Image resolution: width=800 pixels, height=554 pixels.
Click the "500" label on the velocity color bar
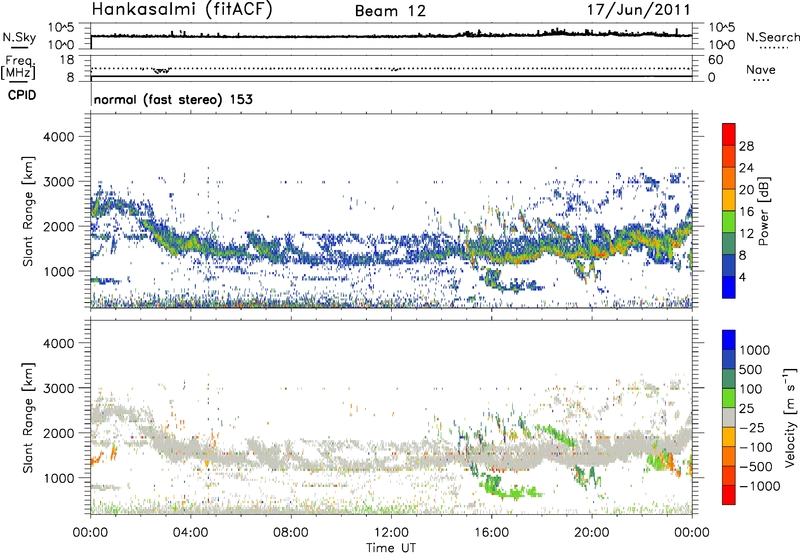coord(751,369)
